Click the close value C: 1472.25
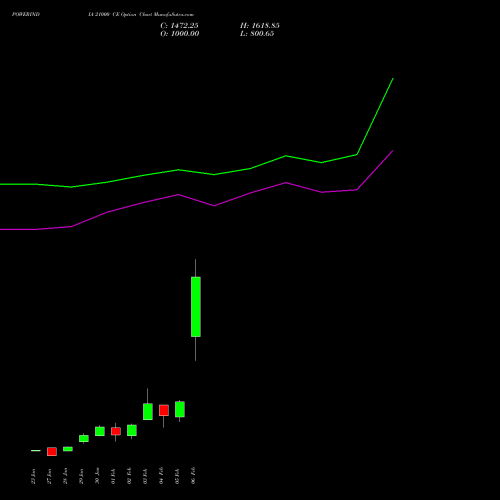Screen dimensions: 500x500 click(x=179, y=26)
